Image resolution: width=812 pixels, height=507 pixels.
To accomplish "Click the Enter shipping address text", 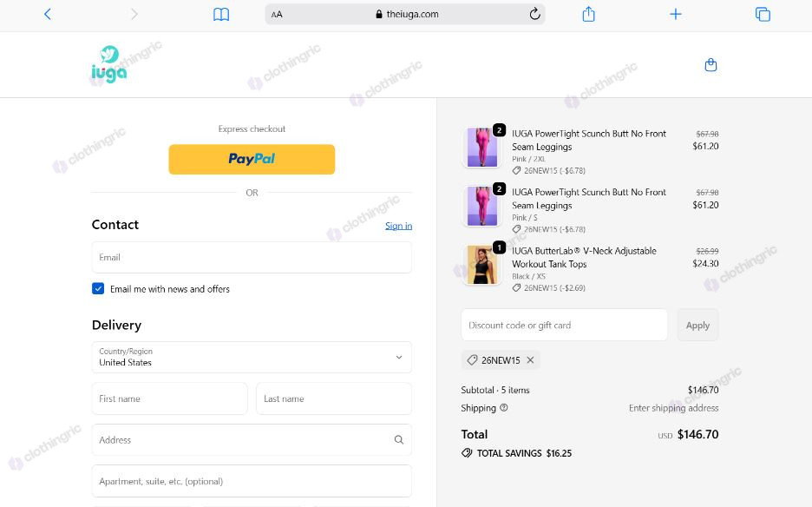I will tap(674, 408).
